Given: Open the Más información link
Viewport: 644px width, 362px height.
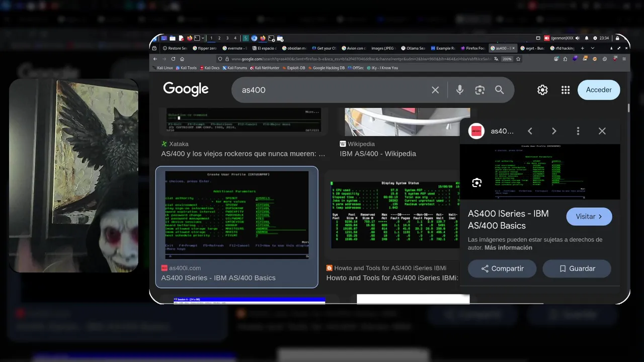Looking at the screenshot, I should click(508, 247).
